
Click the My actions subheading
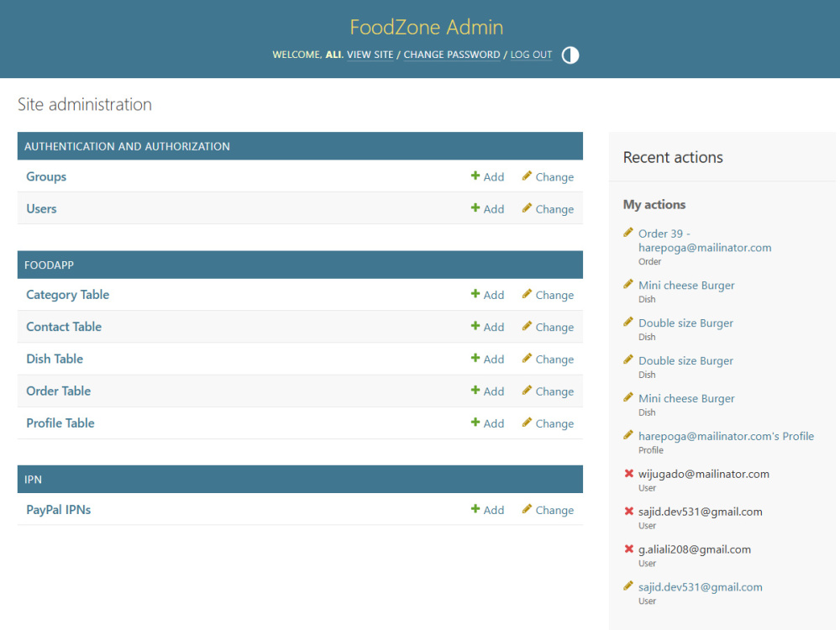(x=654, y=205)
